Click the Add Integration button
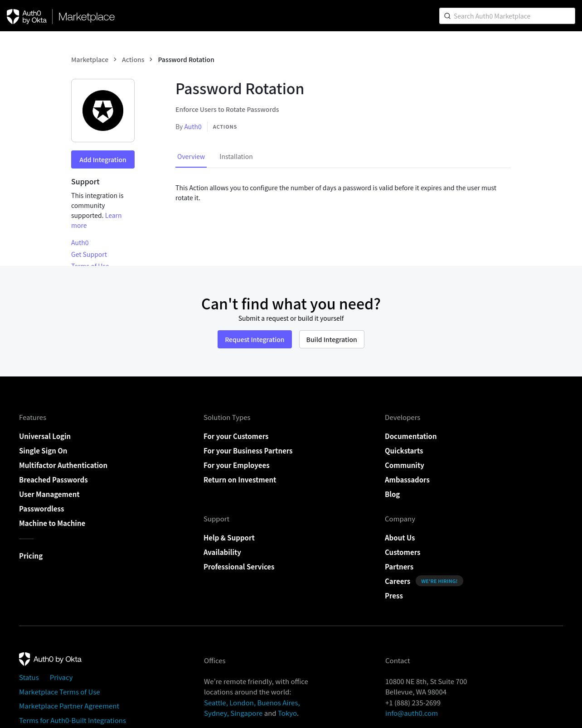 point(103,159)
